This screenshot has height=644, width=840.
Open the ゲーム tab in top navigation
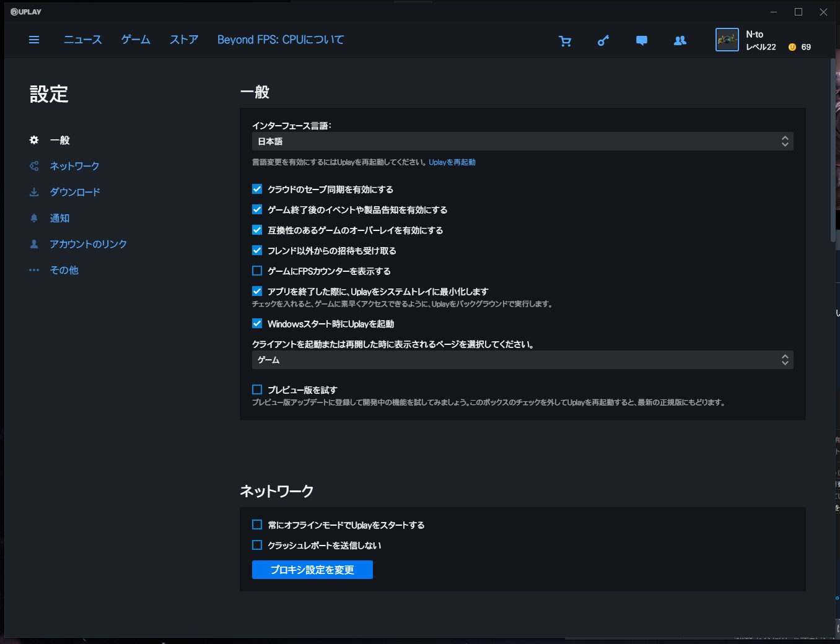click(136, 40)
